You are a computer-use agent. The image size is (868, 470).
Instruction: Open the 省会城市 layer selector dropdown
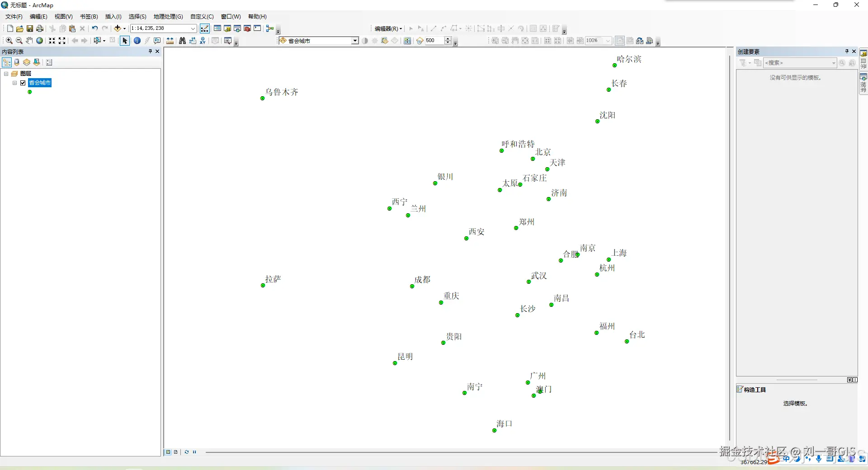(x=355, y=41)
